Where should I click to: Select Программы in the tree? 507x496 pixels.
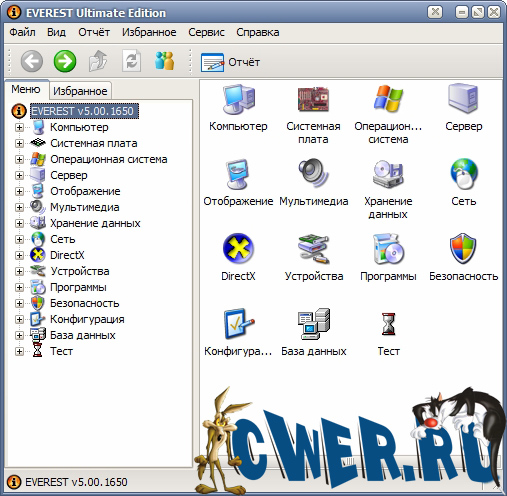pyautogui.click(x=78, y=287)
